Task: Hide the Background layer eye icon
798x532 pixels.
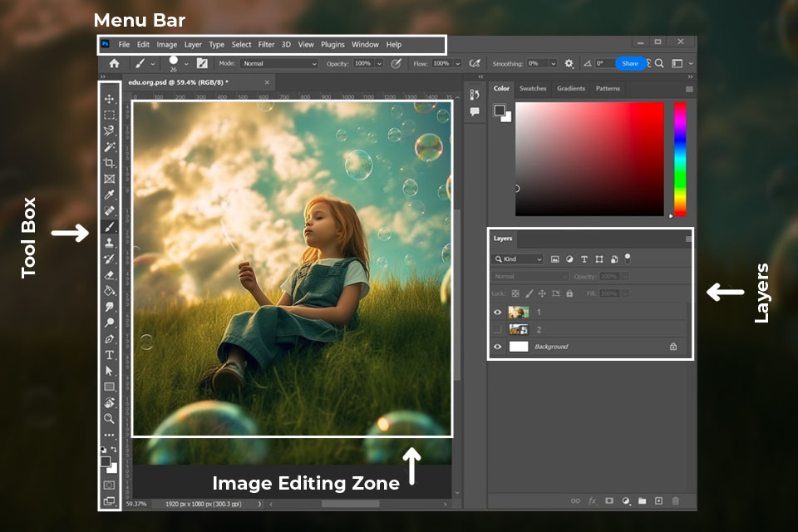Action: coord(498,347)
